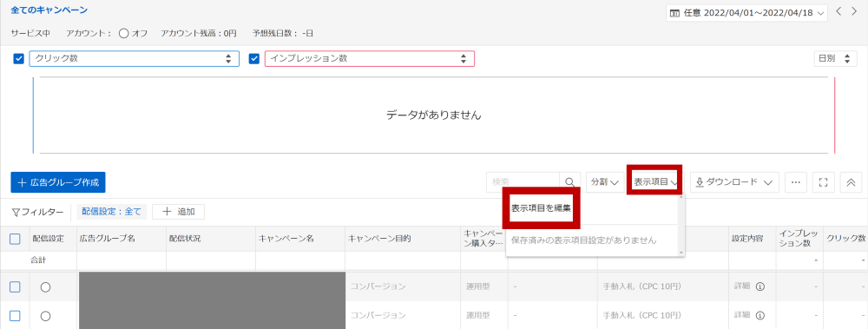Click 広告グループ作成 button
Image resolution: width=868 pixels, height=329 pixels.
(58, 181)
